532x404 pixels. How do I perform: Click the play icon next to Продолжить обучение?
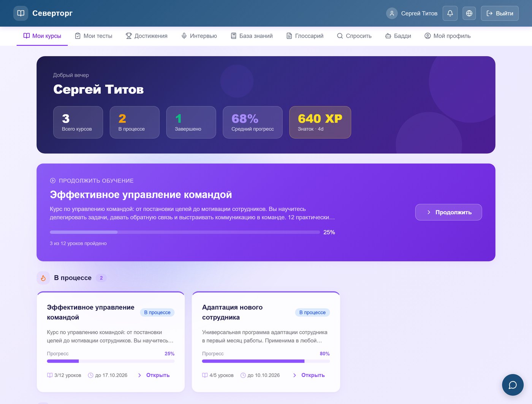(x=53, y=181)
